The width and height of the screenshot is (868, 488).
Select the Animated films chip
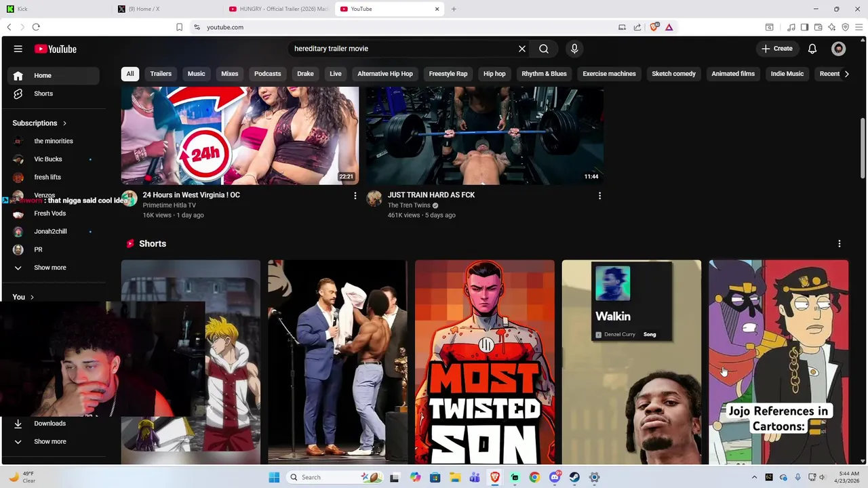[733, 74]
